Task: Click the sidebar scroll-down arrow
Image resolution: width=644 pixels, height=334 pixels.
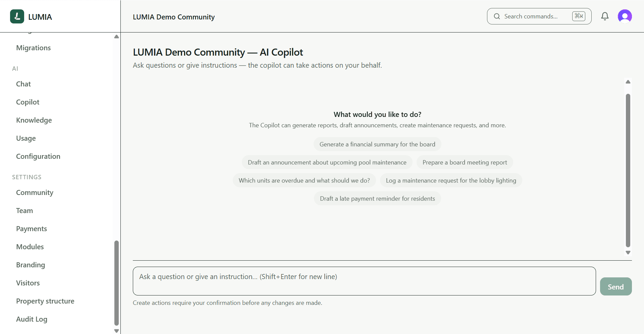Action: [x=116, y=331]
